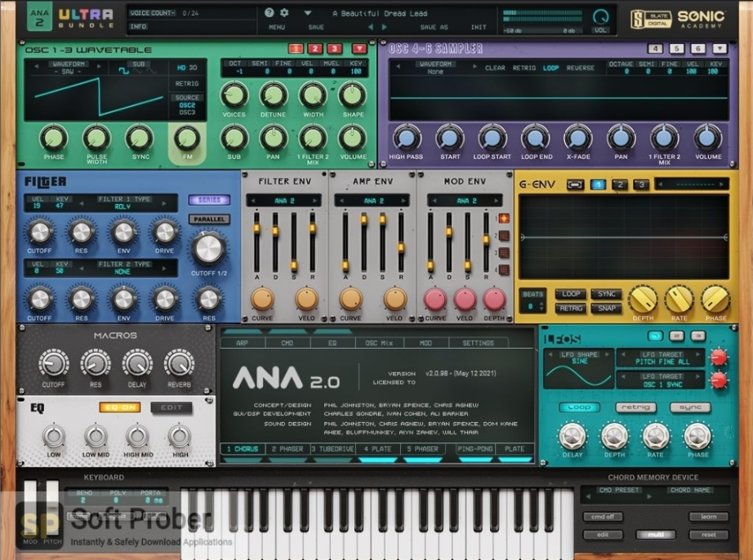This screenshot has width=753, height=560.
Task: Select oscillator 2 red button
Action: (315, 48)
